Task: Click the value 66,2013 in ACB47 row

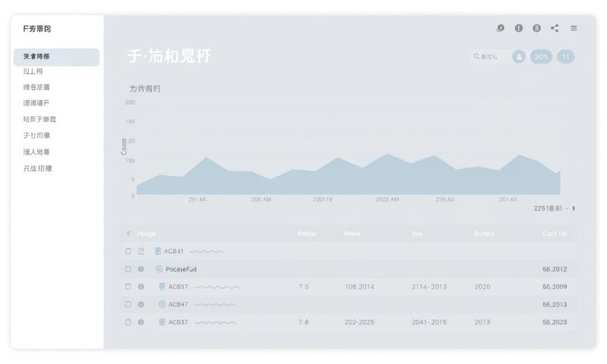Action: click(x=555, y=304)
